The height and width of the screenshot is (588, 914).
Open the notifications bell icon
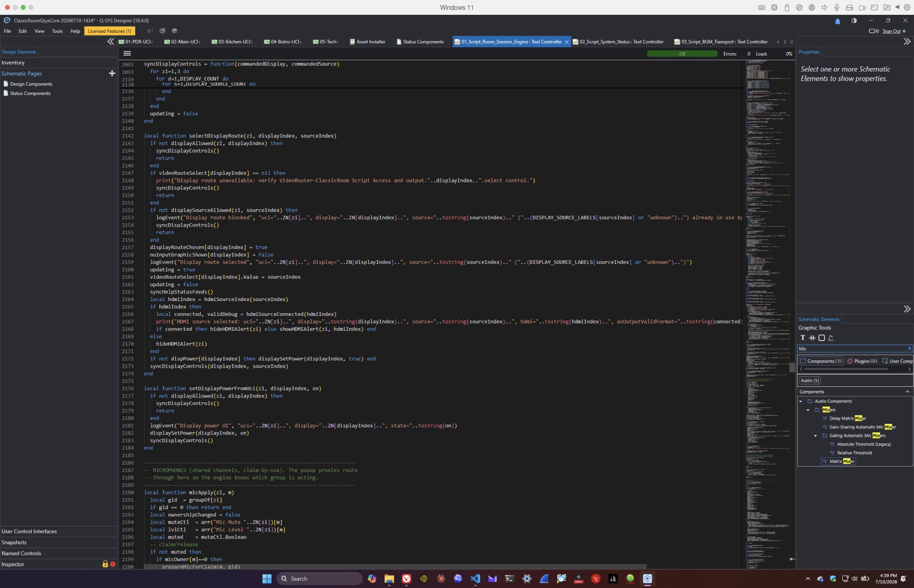tap(837, 21)
